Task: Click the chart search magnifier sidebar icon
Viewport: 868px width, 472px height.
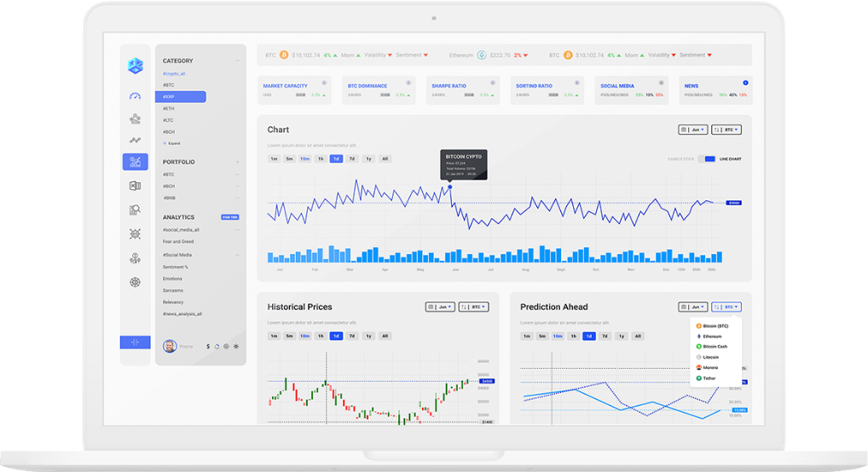Action: click(x=135, y=210)
